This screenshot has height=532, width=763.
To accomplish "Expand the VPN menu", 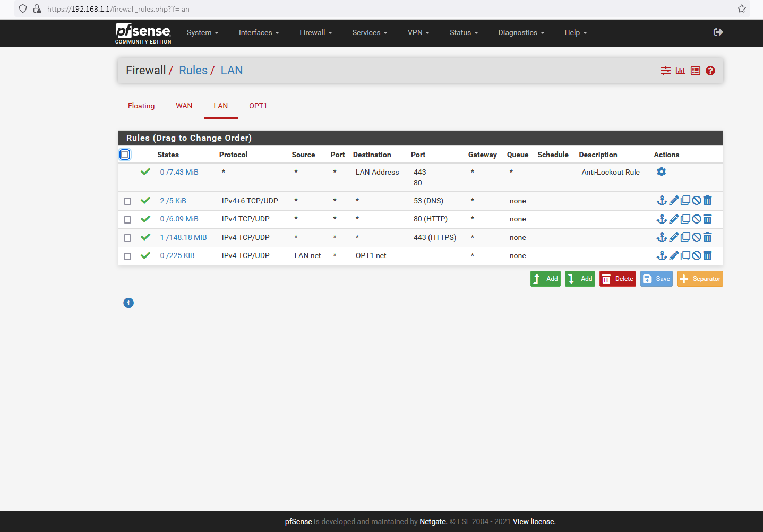I will (x=418, y=32).
